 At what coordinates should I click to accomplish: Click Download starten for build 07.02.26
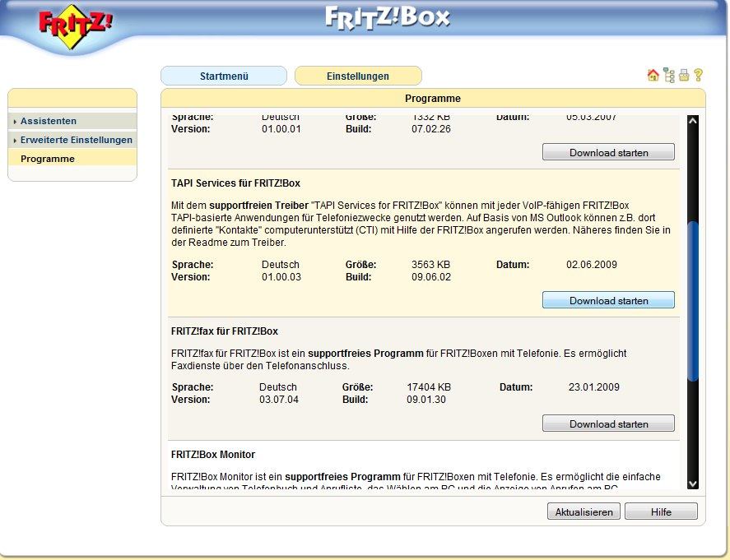(x=608, y=152)
